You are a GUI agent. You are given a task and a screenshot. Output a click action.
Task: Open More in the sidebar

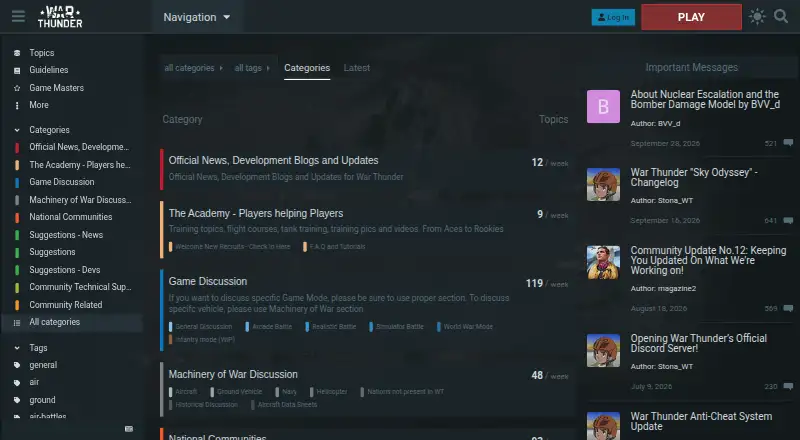[x=39, y=105]
